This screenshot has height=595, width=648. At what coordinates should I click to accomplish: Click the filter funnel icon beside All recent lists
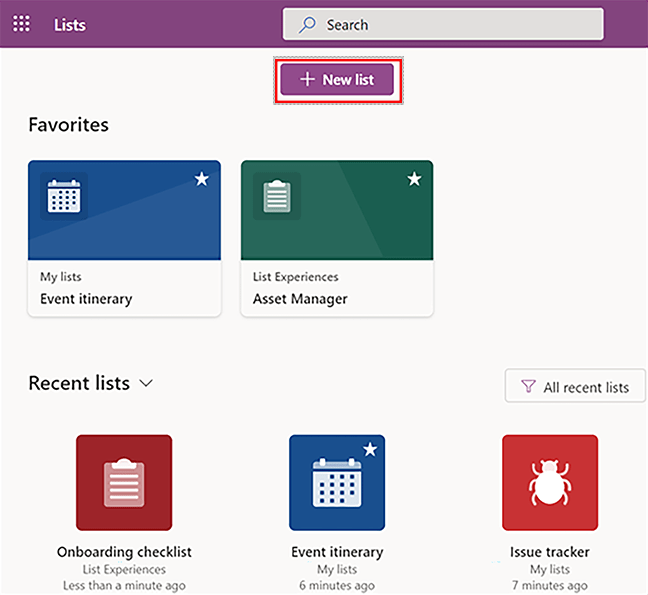click(527, 387)
